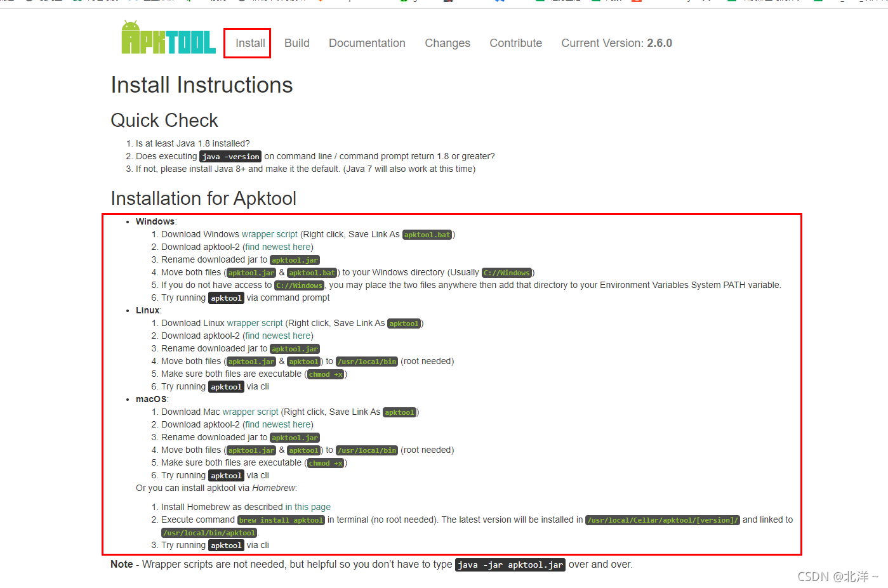The image size is (888, 588).
Task: Click 'apktool' code in 'via command prompt' step
Action: [x=226, y=298]
